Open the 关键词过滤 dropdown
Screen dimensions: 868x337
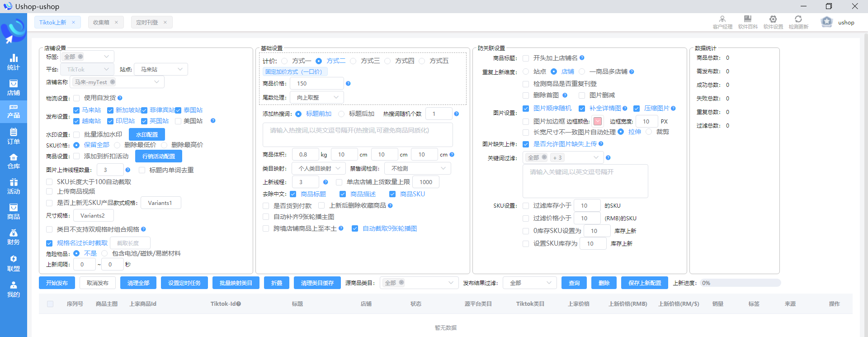(563, 157)
